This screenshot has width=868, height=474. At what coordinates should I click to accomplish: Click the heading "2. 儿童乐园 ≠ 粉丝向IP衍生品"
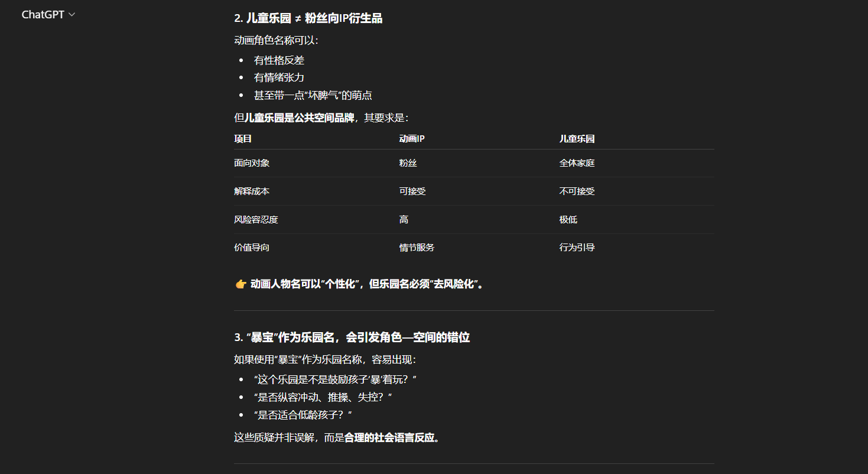pyautogui.click(x=308, y=19)
